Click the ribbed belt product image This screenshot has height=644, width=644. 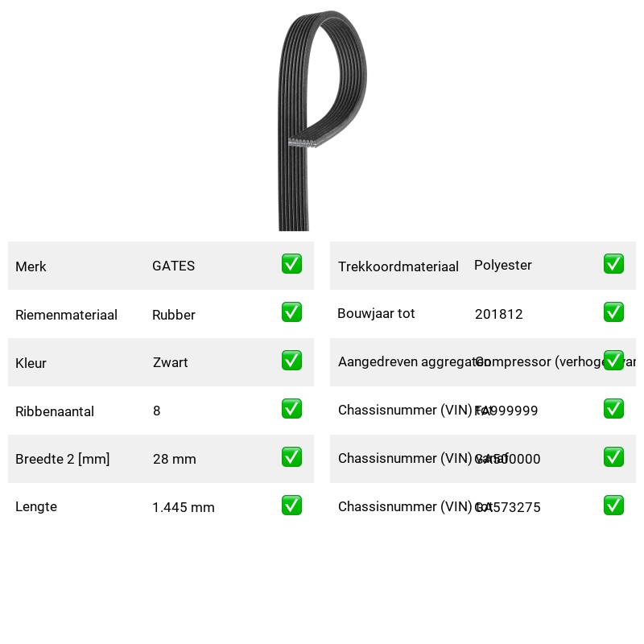click(322, 120)
